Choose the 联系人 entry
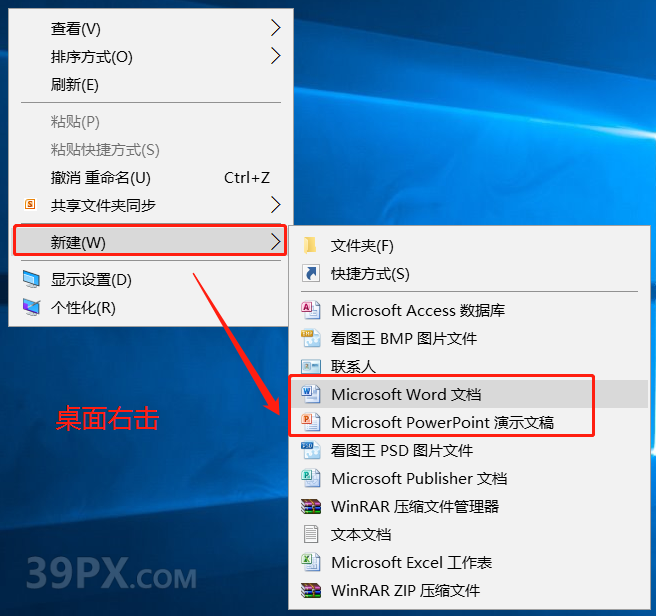This screenshot has width=656, height=616. click(469, 366)
